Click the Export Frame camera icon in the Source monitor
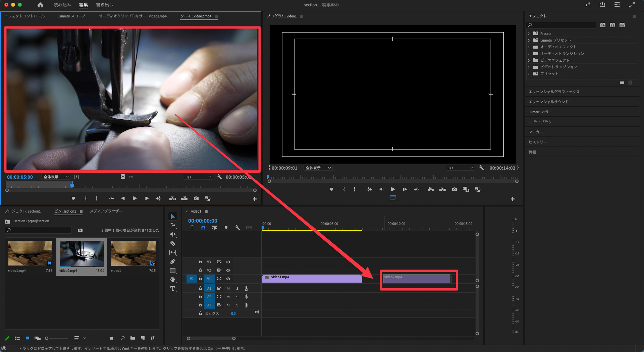The height and width of the screenshot is (352, 644). pyautogui.click(x=196, y=198)
